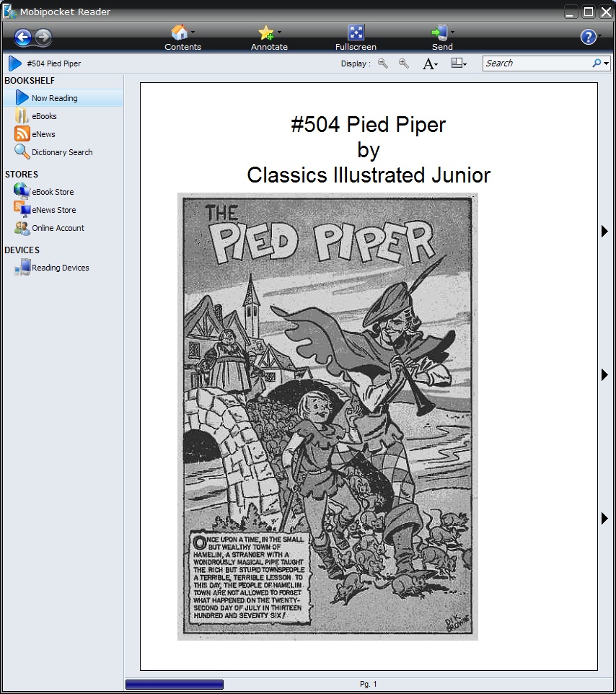The width and height of the screenshot is (616, 694).
Task: Zoom out using the Display magnifier minus
Action: [x=383, y=63]
